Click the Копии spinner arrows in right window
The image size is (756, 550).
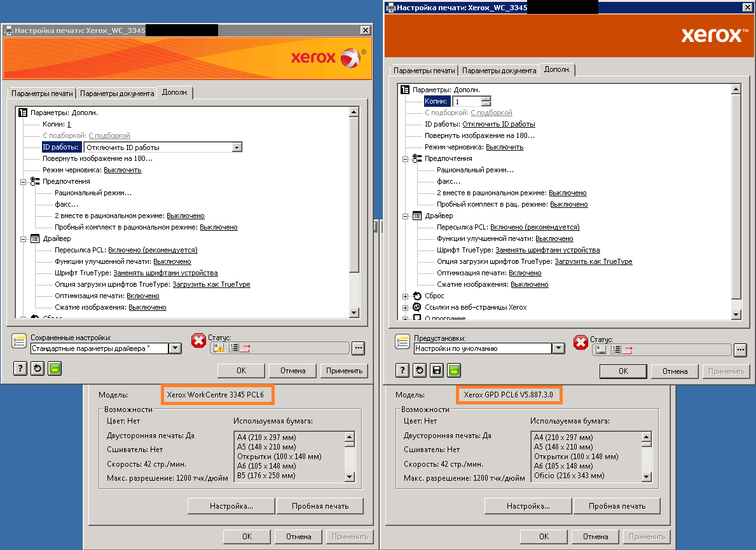click(486, 101)
